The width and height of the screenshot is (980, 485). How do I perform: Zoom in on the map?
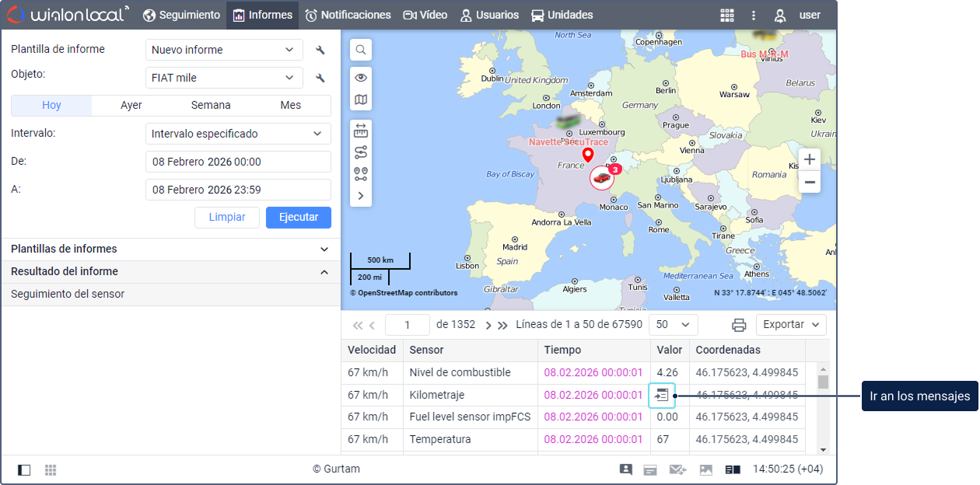pyautogui.click(x=810, y=159)
